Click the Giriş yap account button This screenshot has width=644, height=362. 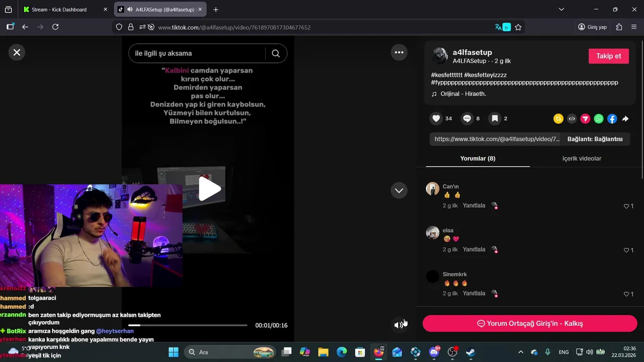592,27
